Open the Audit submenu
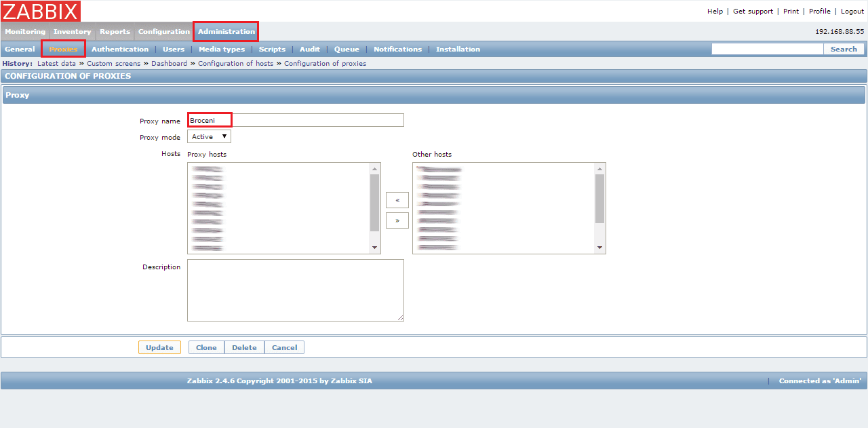This screenshot has height=428, width=868. [310, 49]
